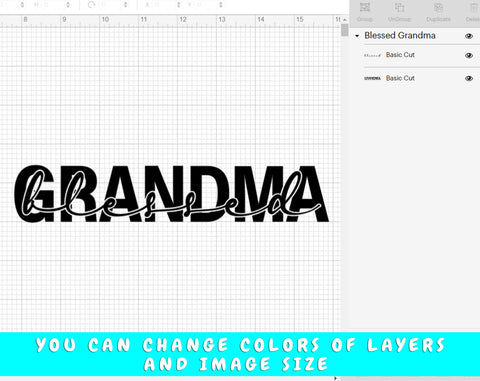
Task: Click Basic Cut label of the script layer
Action: pyautogui.click(x=400, y=55)
